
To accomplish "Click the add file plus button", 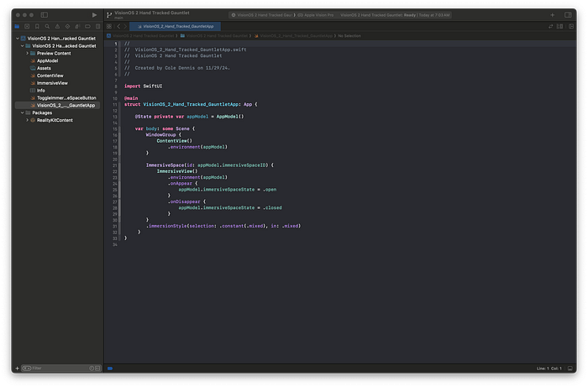I will pyautogui.click(x=17, y=369).
